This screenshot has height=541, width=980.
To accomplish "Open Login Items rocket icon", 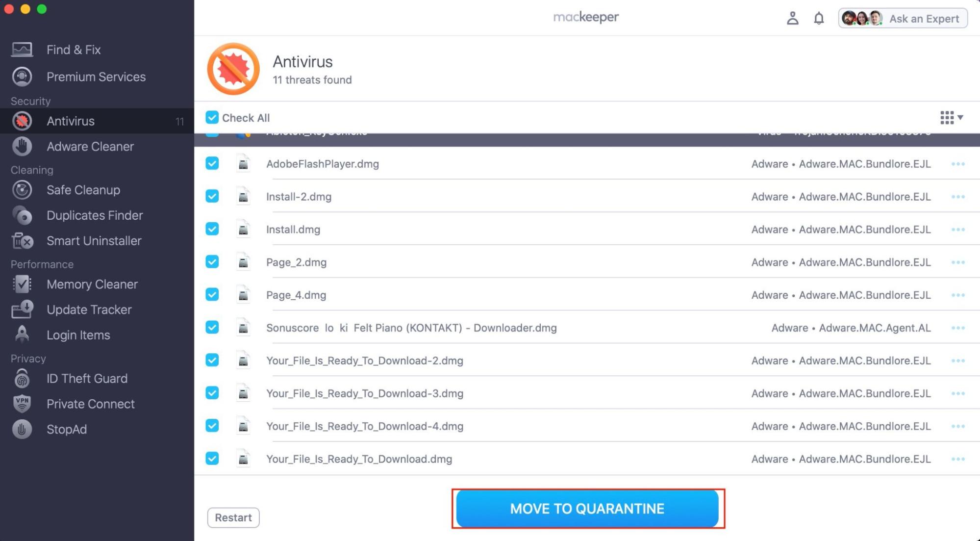I will coord(22,335).
